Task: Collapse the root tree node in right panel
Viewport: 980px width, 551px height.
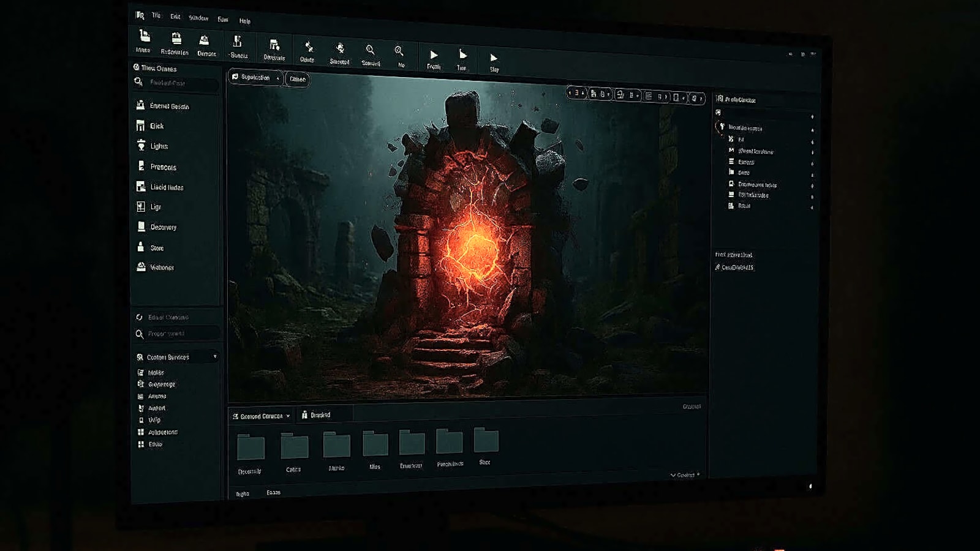Action: click(x=722, y=127)
